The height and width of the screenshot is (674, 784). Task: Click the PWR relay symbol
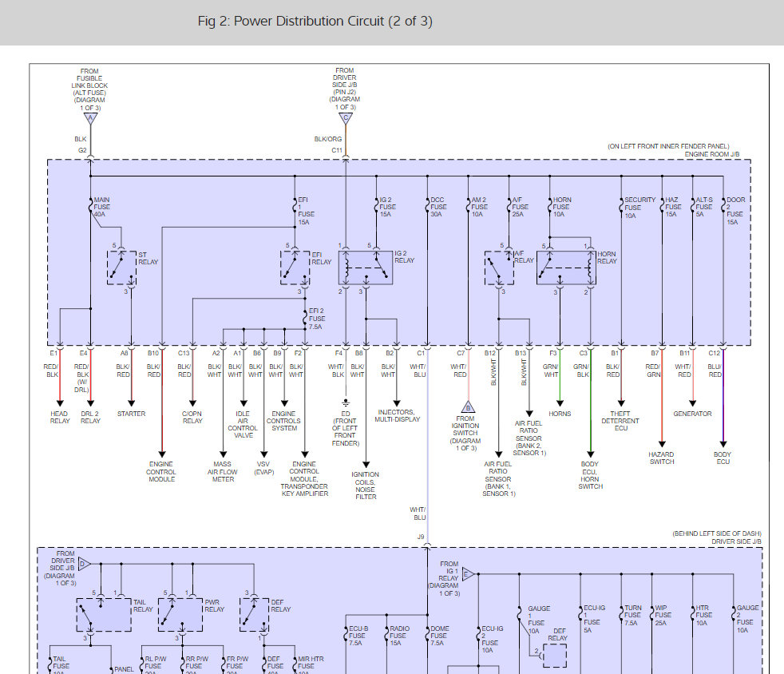(180, 614)
